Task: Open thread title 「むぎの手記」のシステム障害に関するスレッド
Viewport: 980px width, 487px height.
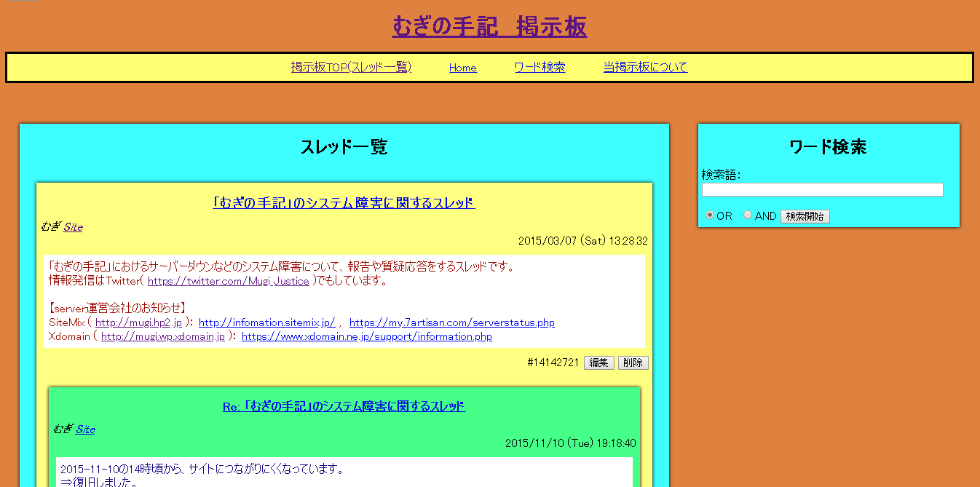Action: pos(344,203)
